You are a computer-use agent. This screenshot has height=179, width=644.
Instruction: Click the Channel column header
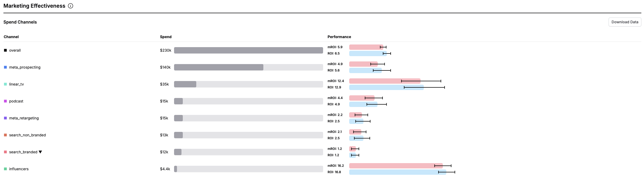pyautogui.click(x=11, y=37)
